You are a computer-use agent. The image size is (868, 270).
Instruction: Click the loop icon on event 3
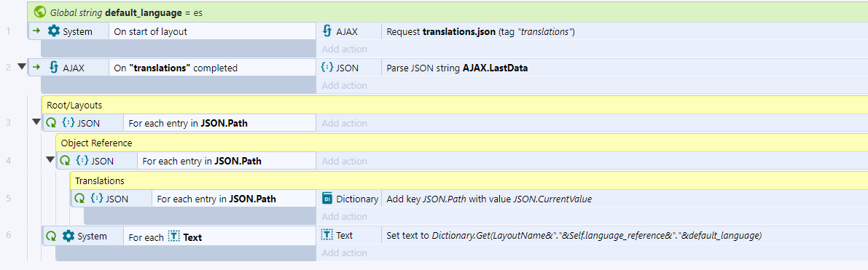pos(52,123)
